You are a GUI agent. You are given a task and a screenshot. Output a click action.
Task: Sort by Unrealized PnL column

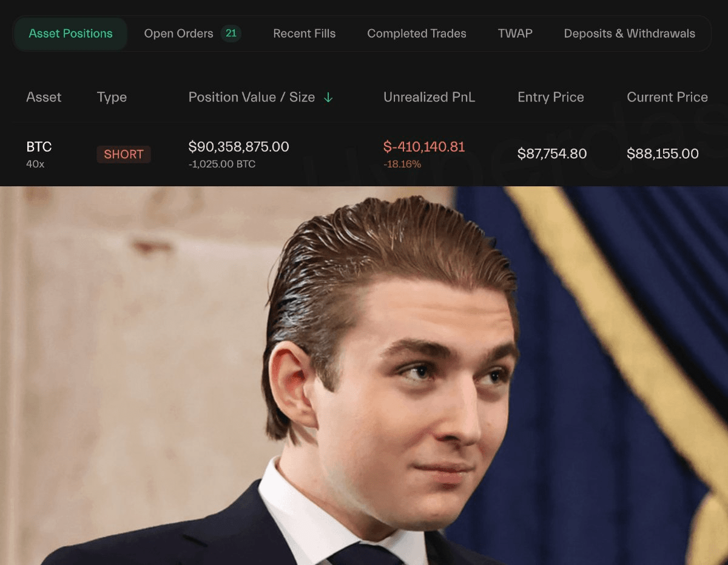[x=429, y=97]
